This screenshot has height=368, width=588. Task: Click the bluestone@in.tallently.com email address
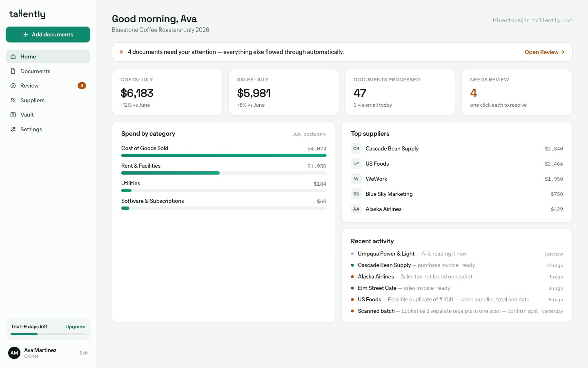click(x=532, y=20)
